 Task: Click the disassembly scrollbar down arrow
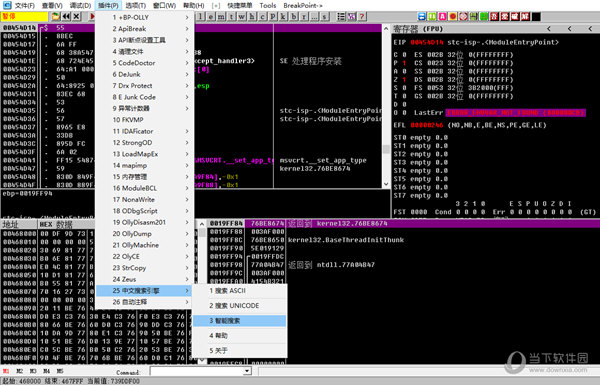pos(386,184)
